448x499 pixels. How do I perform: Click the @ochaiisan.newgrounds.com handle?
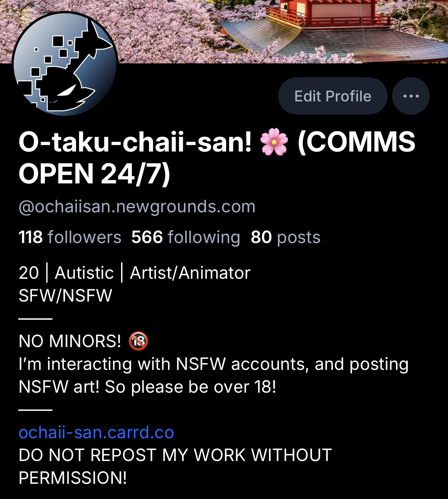(137, 207)
